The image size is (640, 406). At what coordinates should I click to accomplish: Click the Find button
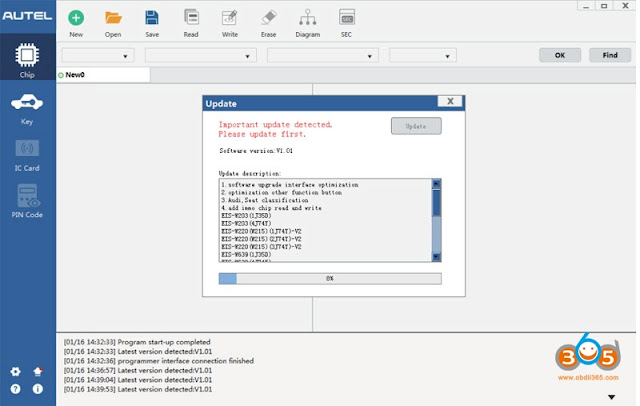(610, 55)
